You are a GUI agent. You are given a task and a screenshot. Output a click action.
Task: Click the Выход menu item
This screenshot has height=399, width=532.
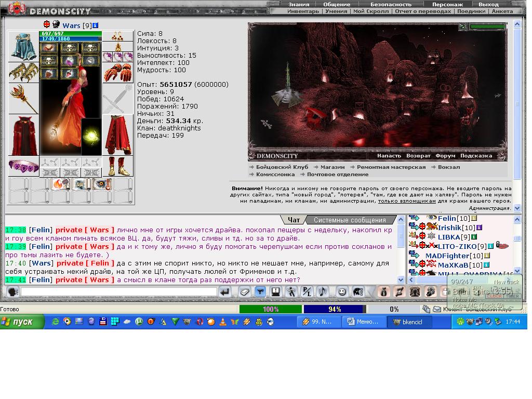click(x=488, y=4)
